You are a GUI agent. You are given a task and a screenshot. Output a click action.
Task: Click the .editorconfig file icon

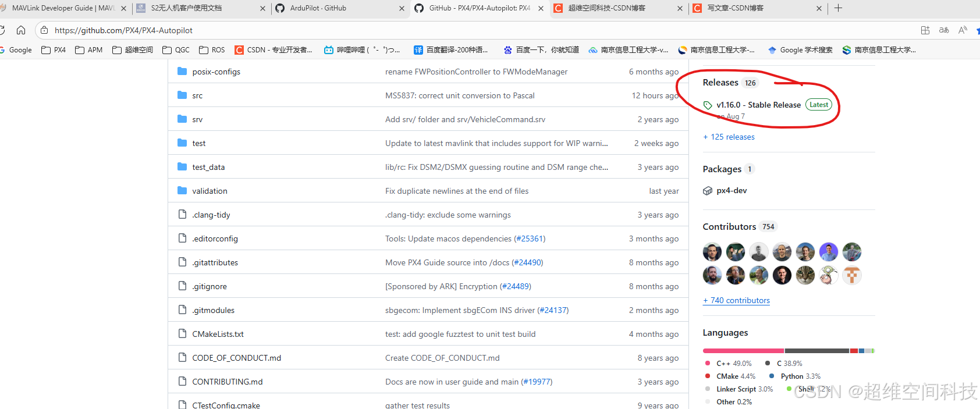tap(182, 239)
